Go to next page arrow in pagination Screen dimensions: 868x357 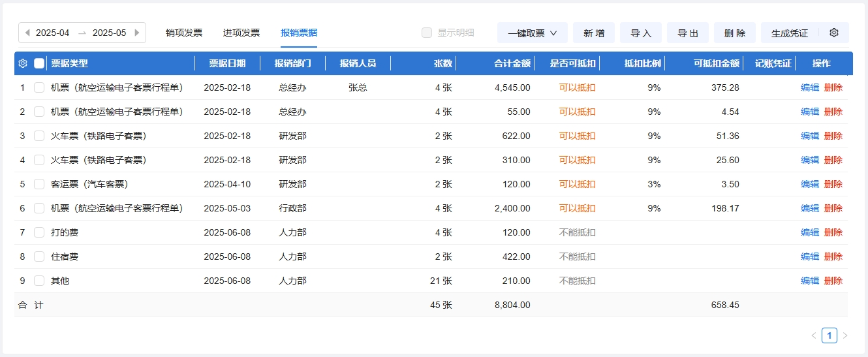pyautogui.click(x=845, y=335)
